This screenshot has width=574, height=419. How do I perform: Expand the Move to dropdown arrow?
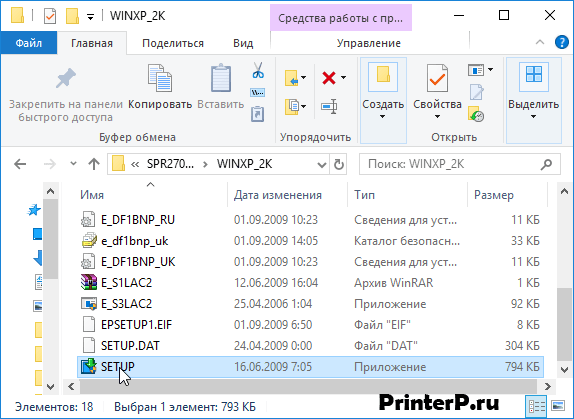[x=304, y=78]
